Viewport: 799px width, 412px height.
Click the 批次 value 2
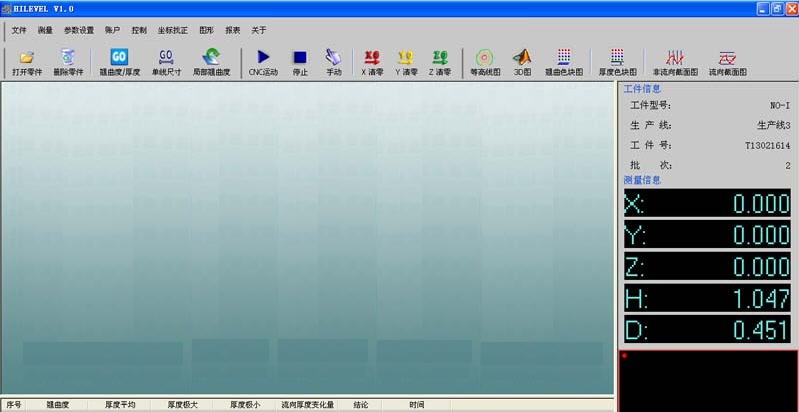tap(788, 166)
